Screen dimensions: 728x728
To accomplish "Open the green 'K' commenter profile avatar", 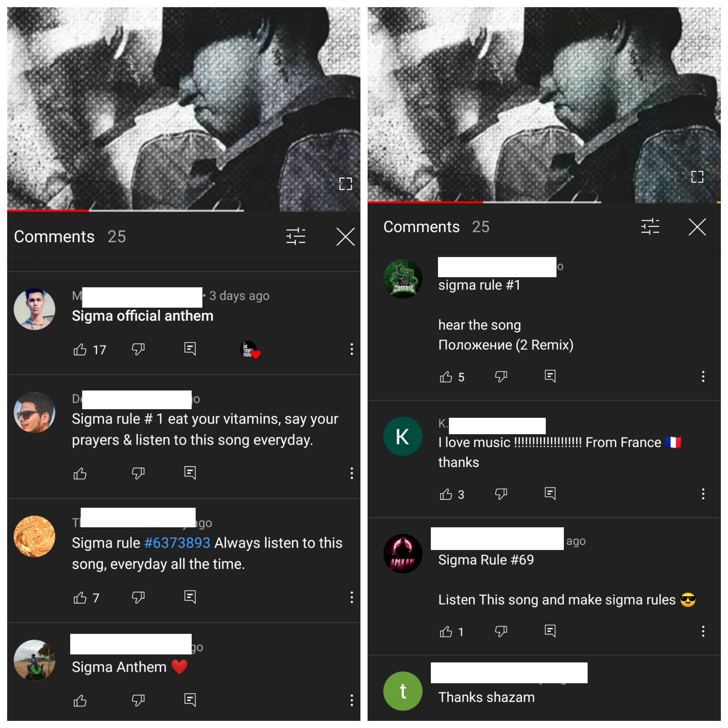I will click(x=403, y=436).
